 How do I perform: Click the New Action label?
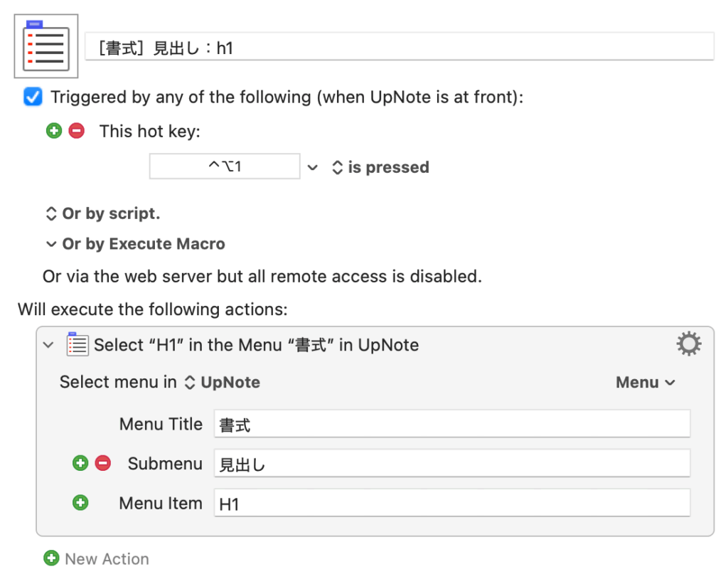coord(107,559)
